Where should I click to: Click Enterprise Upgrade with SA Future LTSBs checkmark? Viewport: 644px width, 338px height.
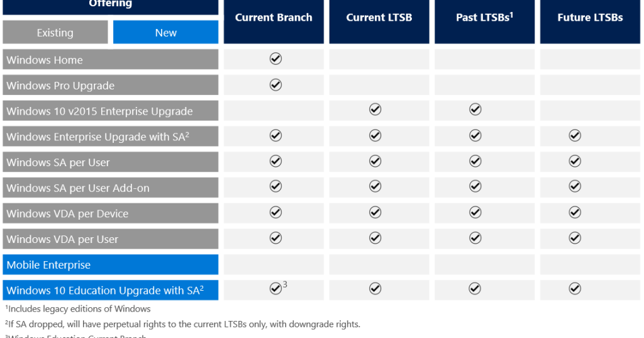point(575,135)
